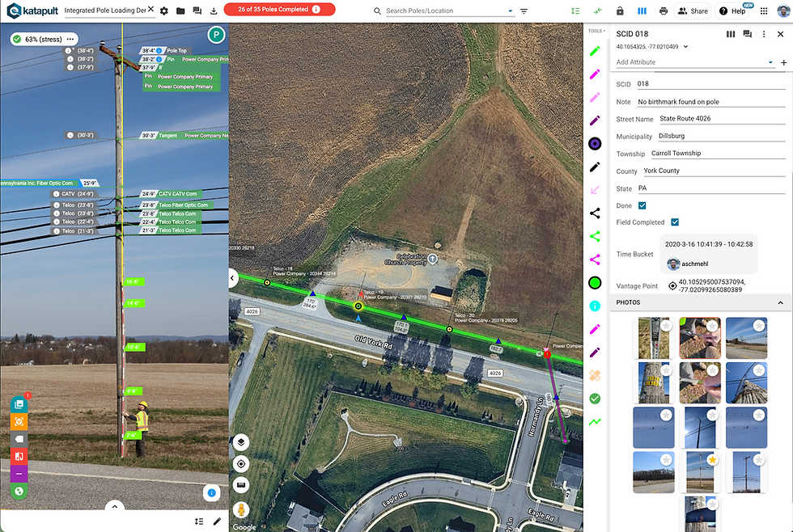Screen dimensions: 793x532
Task: Select the green share-node connection tool
Action: (x=595, y=236)
